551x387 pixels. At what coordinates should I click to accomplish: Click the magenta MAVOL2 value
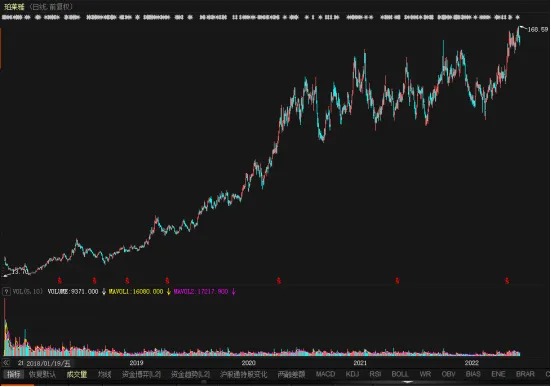pos(201,292)
